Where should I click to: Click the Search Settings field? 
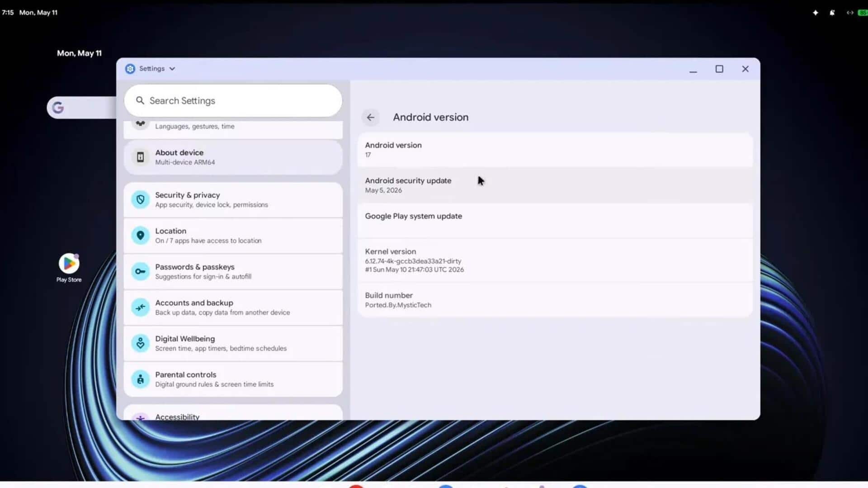233,101
